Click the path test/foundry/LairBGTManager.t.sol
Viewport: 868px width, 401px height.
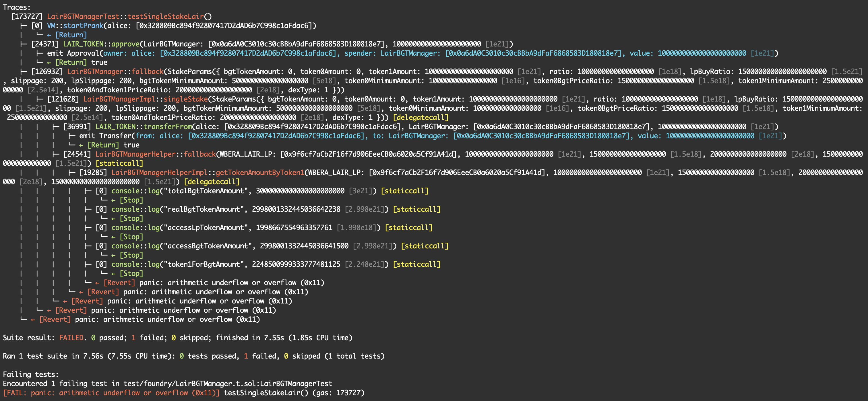coord(190,384)
